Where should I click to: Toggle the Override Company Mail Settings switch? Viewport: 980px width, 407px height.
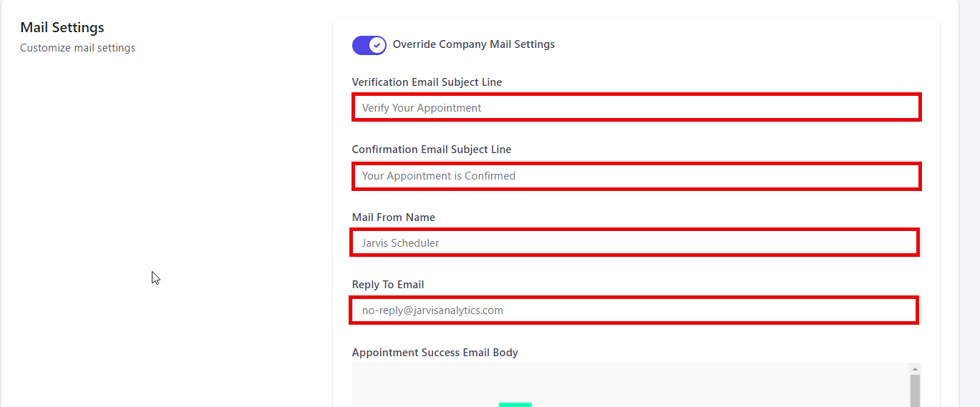pos(369,45)
